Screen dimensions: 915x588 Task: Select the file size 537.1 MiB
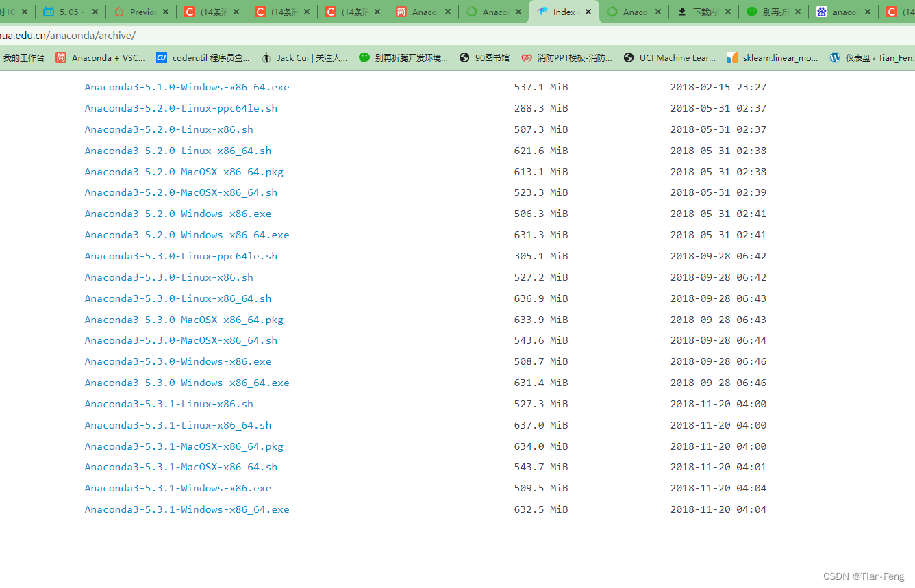[x=541, y=87]
